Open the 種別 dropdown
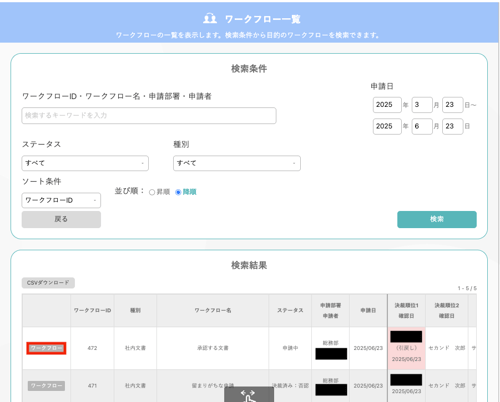The image size is (500, 402). (x=237, y=163)
